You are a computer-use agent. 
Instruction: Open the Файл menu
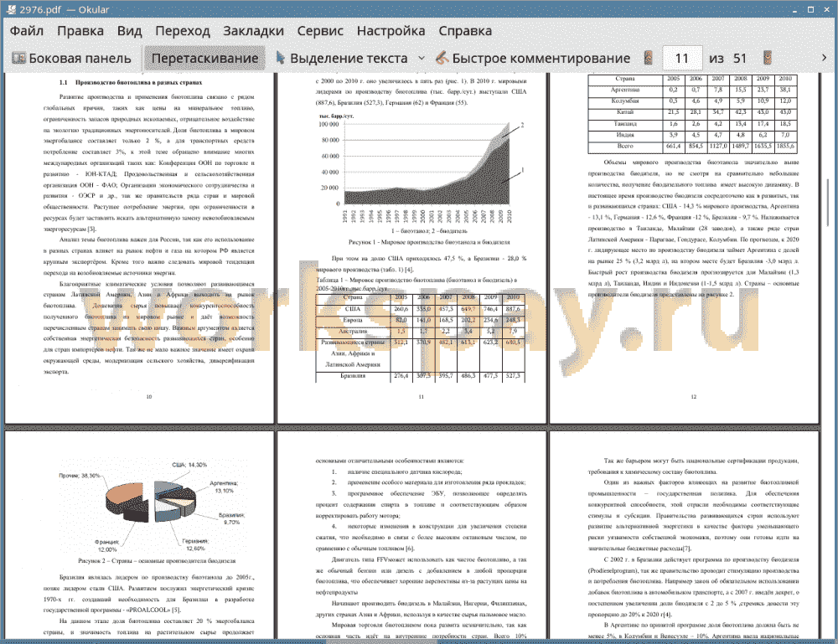click(x=27, y=31)
